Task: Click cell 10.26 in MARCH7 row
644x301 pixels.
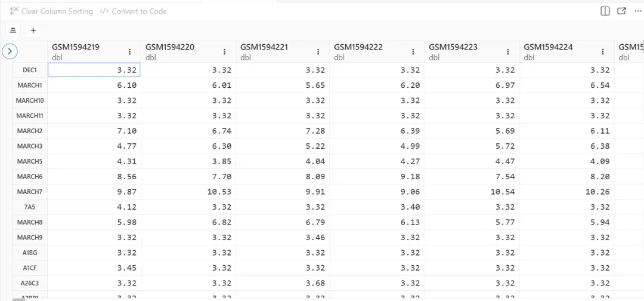Action: [x=566, y=192]
